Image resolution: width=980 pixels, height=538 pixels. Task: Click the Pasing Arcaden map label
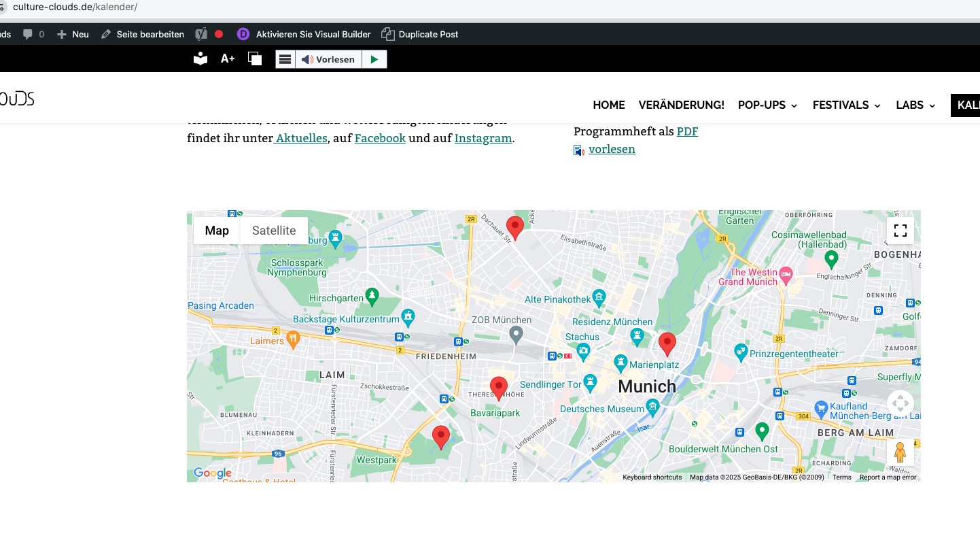(221, 305)
